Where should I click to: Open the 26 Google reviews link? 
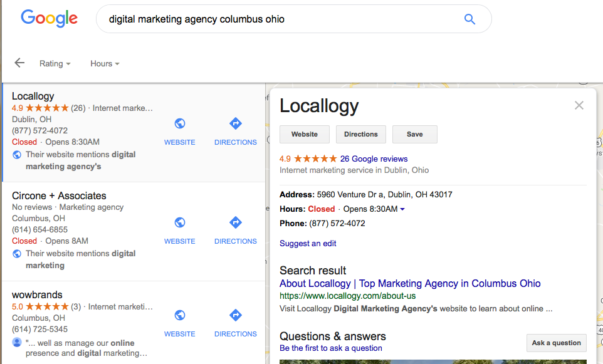click(374, 159)
